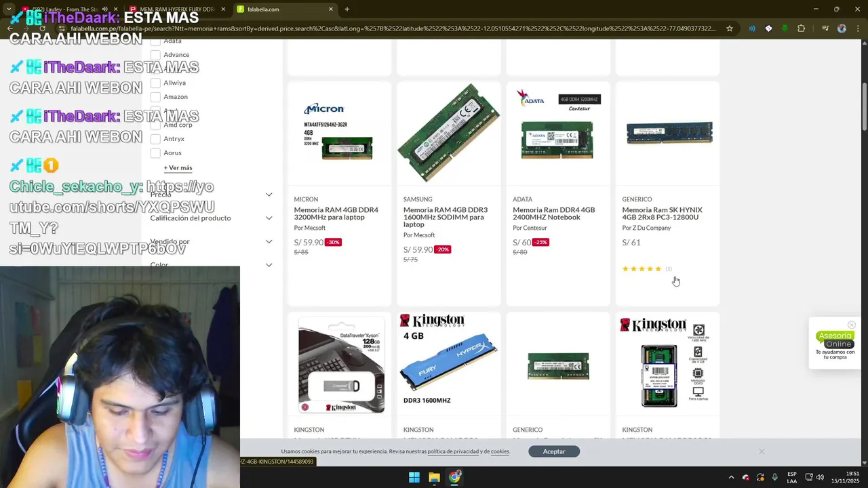Open 'Memoria RAM 4GB DDR4 3200MHz para laptop'
The height and width of the screenshot is (488, 868).
336,213
